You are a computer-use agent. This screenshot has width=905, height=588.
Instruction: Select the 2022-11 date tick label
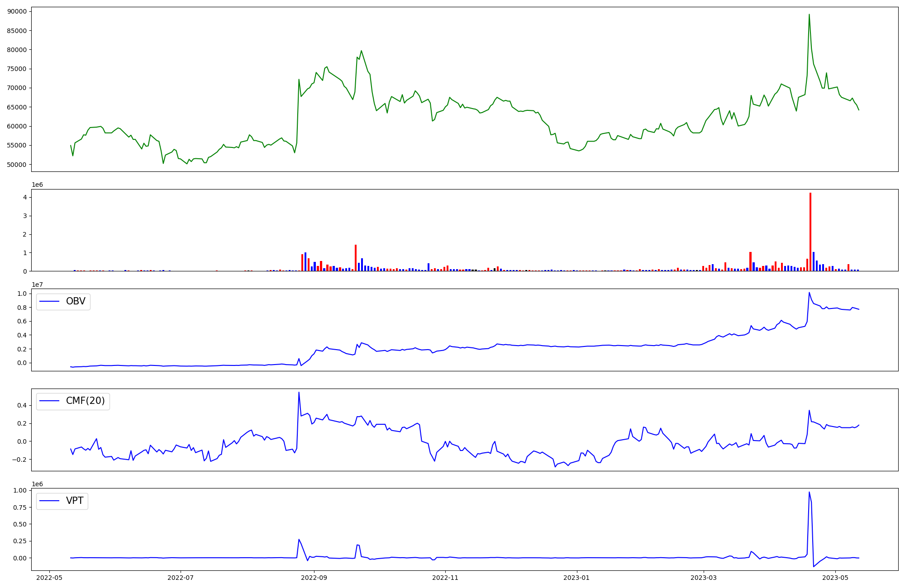coord(445,578)
